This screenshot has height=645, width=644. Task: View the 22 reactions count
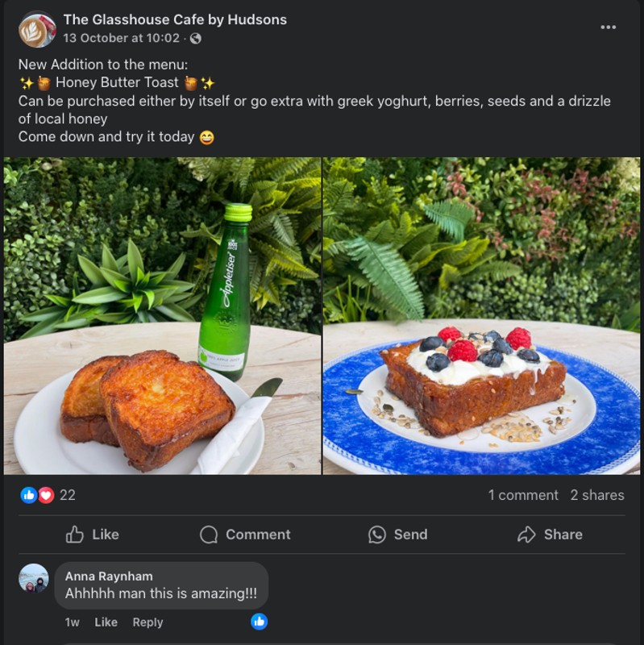(68, 495)
